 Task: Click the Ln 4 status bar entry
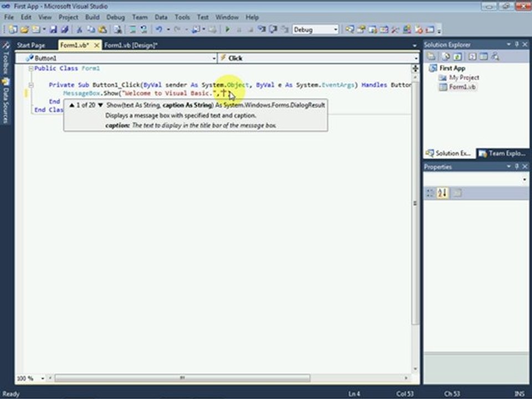pyautogui.click(x=354, y=394)
